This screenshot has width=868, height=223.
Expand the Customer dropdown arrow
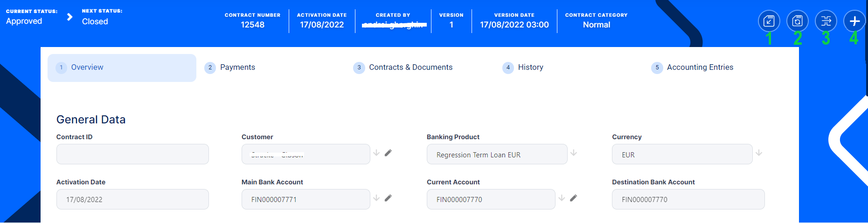(x=376, y=153)
